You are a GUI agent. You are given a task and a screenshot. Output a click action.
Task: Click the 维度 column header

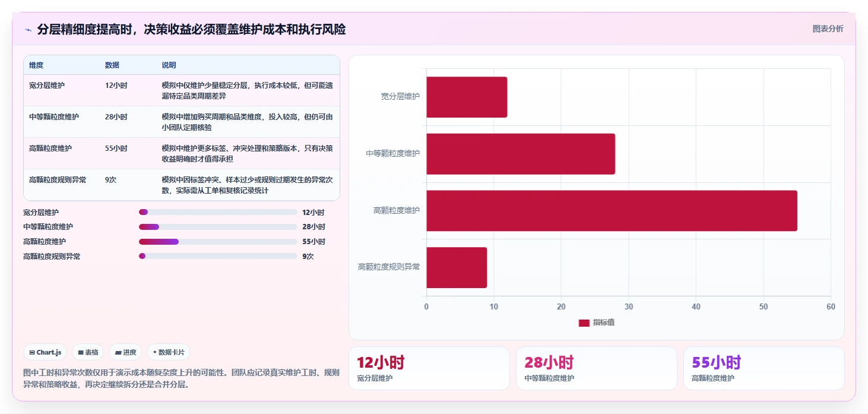coord(36,65)
